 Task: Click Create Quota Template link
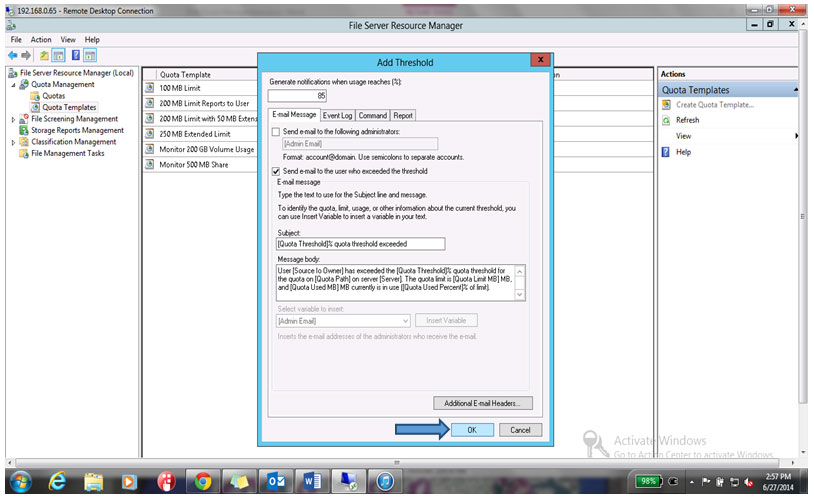click(x=714, y=105)
